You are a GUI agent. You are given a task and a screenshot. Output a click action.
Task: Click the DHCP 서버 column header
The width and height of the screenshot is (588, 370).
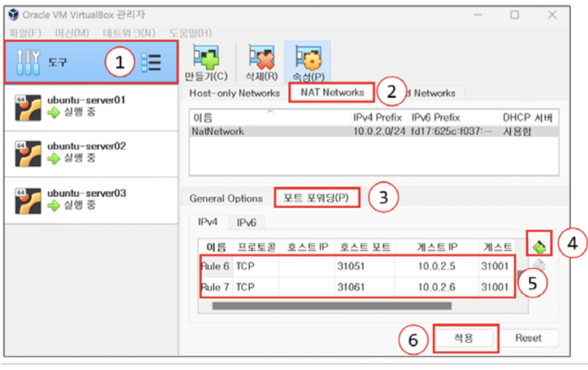tap(529, 117)
